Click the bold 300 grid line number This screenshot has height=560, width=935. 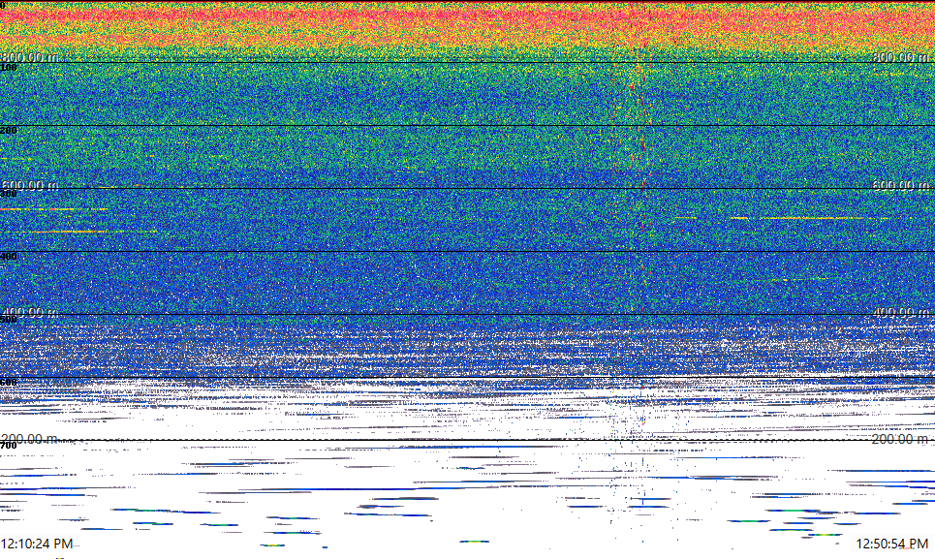click(x=9, y=194)
